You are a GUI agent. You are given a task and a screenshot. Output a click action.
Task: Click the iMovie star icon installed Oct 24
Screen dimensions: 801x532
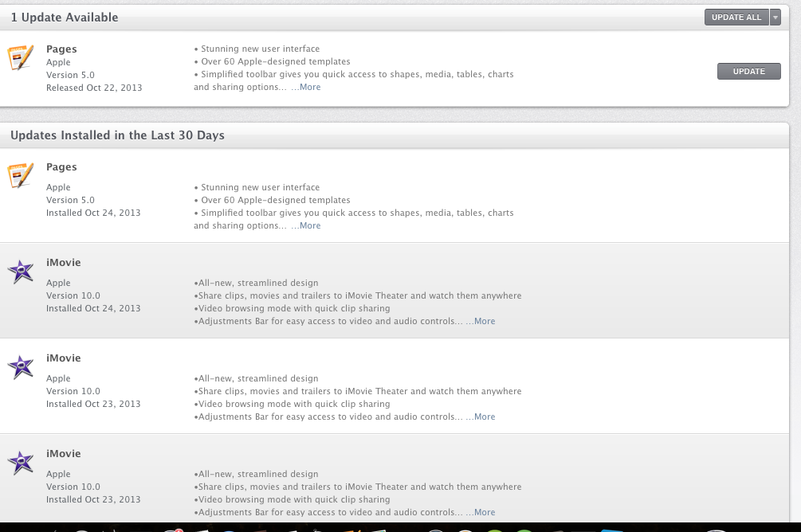pos(21,271)
